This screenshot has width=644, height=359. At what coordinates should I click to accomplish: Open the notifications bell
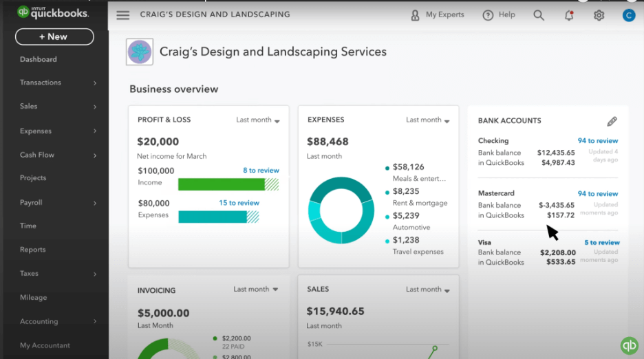[569, 15]
